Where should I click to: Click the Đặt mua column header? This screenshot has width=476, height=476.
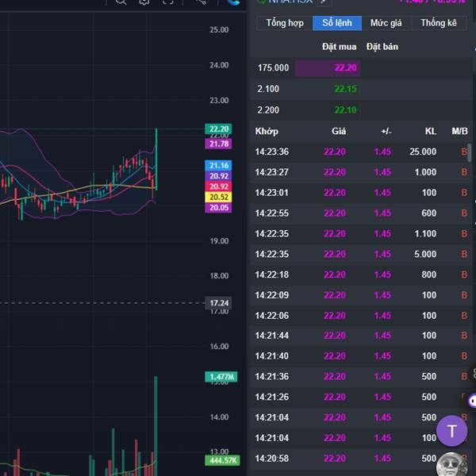[x=339, y=47]
